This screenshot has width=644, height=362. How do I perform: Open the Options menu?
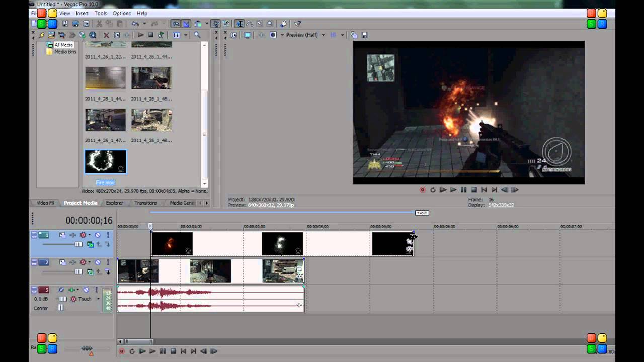(x=122, y=13)
